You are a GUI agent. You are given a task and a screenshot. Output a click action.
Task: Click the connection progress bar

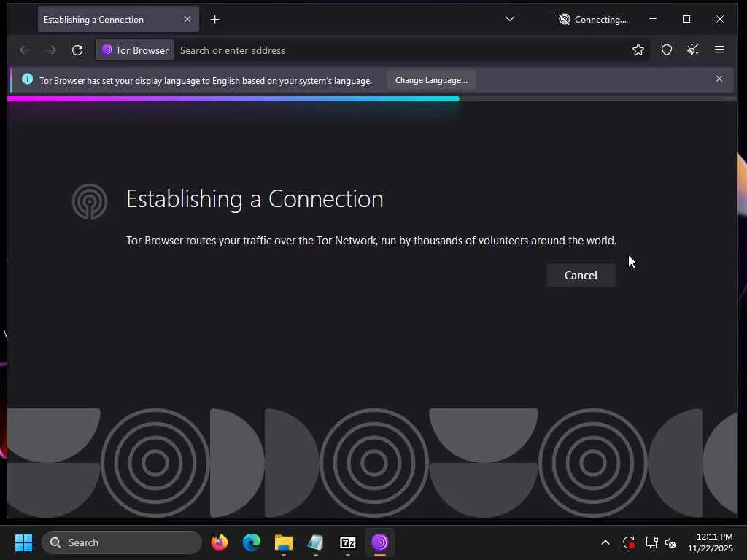point(372,99)
